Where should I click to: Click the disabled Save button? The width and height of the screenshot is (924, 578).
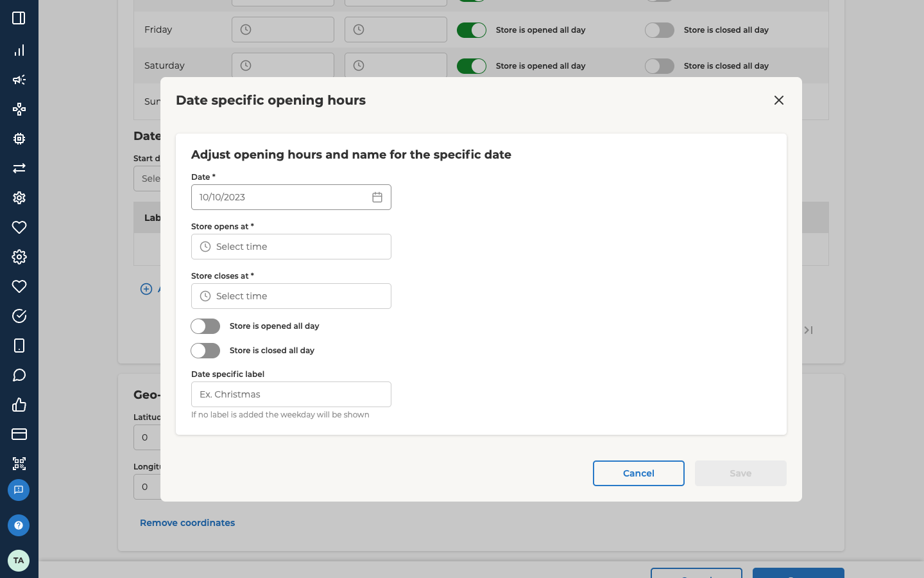tap(740, 473)
